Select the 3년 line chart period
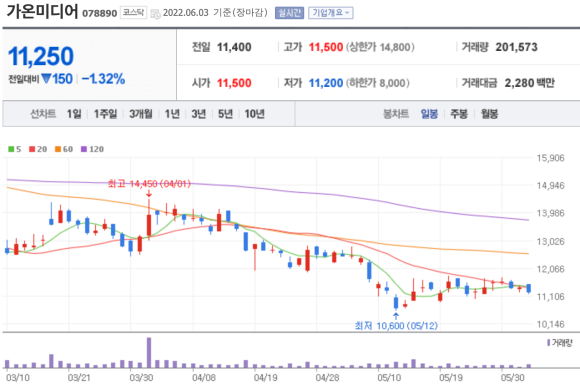580x391 pixels. tap(199, 114)
